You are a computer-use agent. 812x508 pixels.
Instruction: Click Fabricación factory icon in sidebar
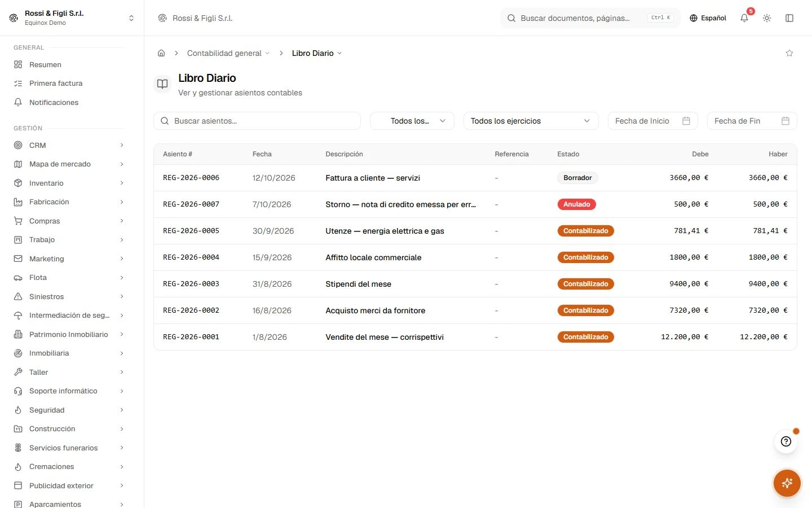coord(18,202)
